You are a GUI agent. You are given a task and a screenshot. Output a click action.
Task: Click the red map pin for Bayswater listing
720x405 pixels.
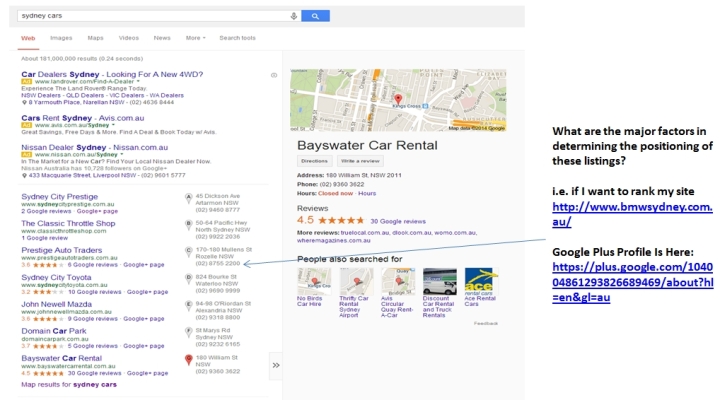[x=188, y=360]
